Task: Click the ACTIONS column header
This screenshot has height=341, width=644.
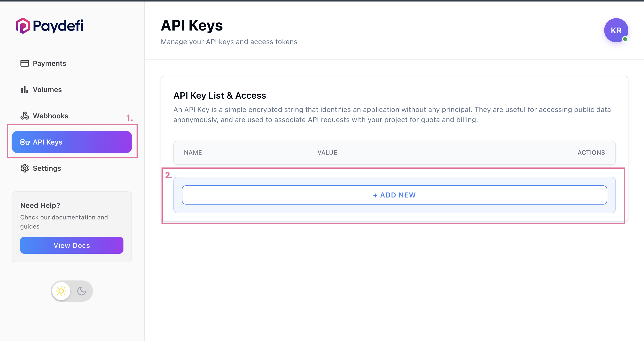Action: click(x=591, y=152)
